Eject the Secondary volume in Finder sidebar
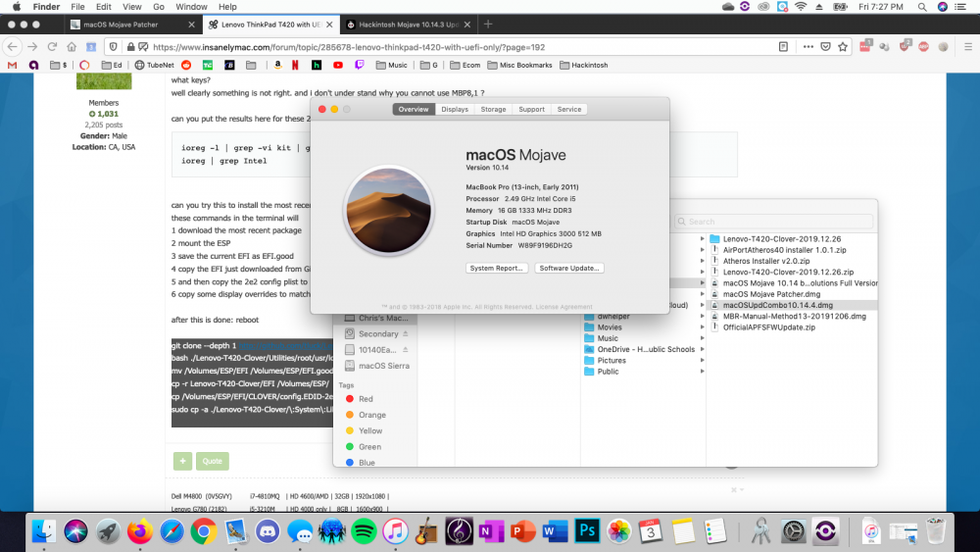The image size is (980, 552). coord(405,333)
